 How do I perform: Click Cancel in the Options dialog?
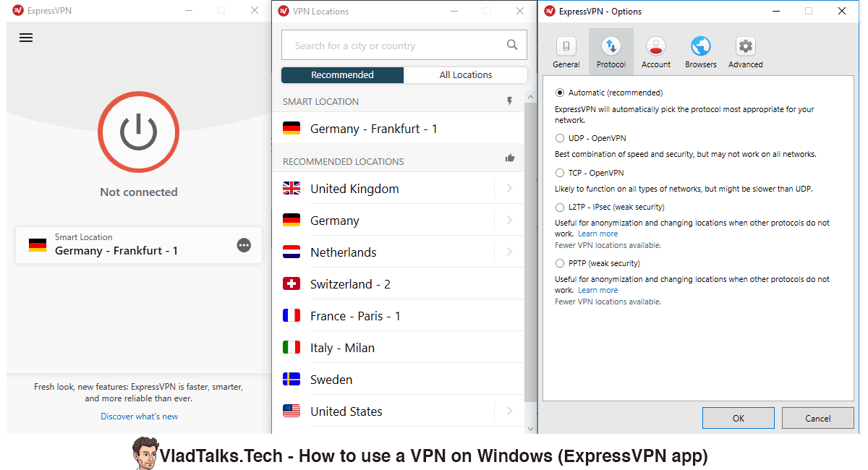(818, 418)
